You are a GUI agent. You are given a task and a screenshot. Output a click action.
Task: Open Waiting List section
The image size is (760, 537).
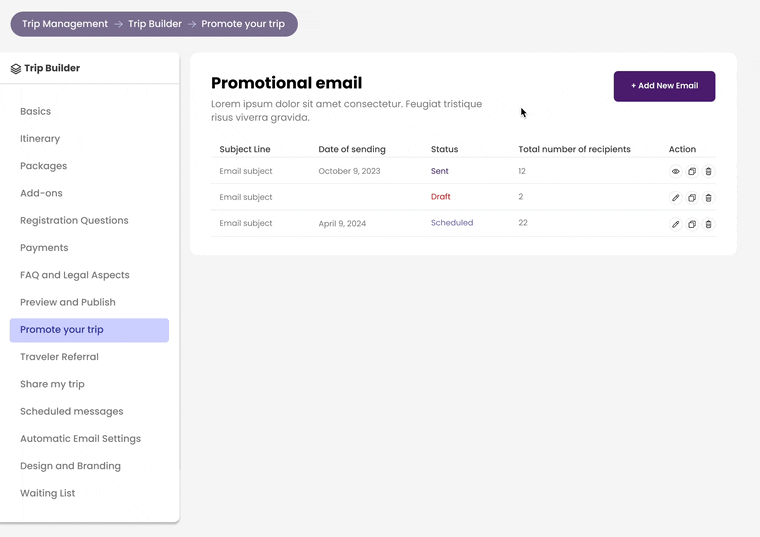pos(48,493)
